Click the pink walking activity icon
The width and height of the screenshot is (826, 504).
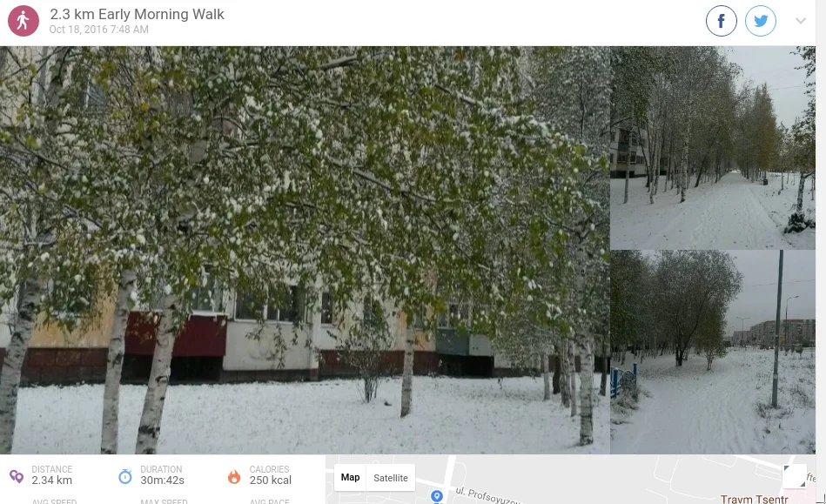24,21
